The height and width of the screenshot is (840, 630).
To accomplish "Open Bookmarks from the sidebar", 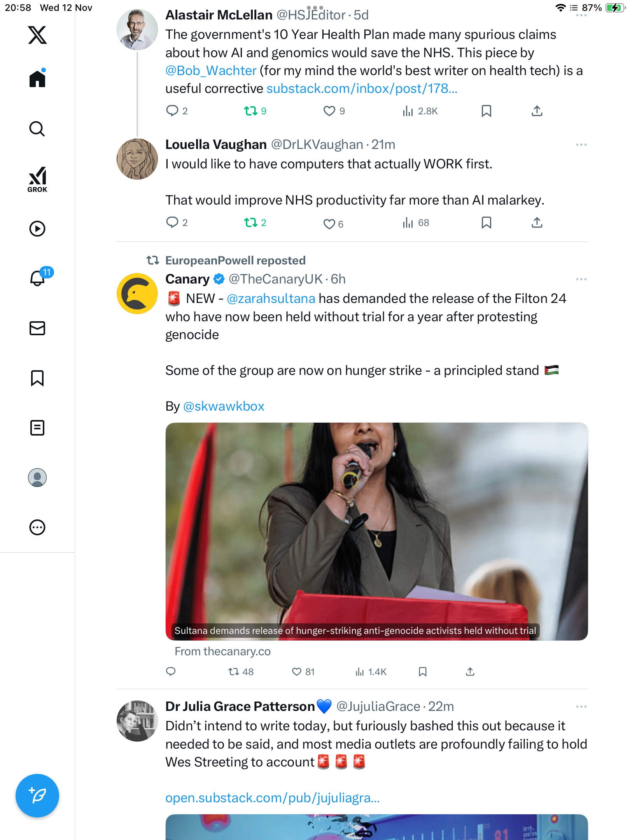I will pyautogui.click(x=37, y=378).
